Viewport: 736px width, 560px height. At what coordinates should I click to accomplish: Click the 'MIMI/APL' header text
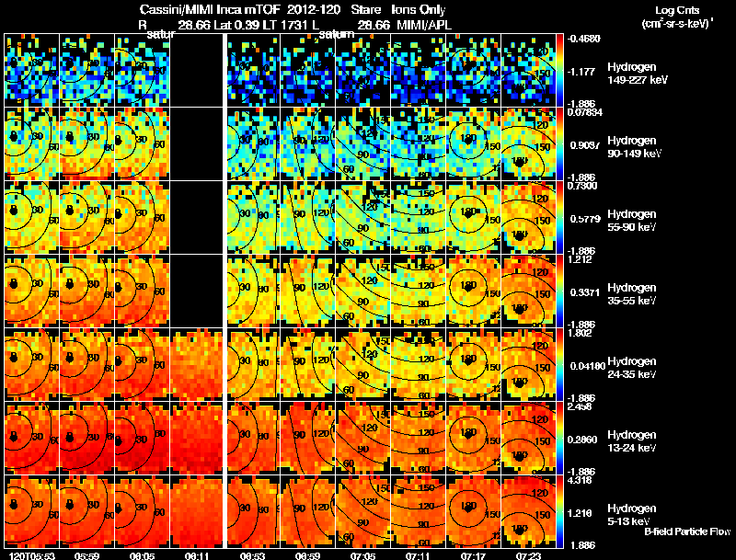424,26
